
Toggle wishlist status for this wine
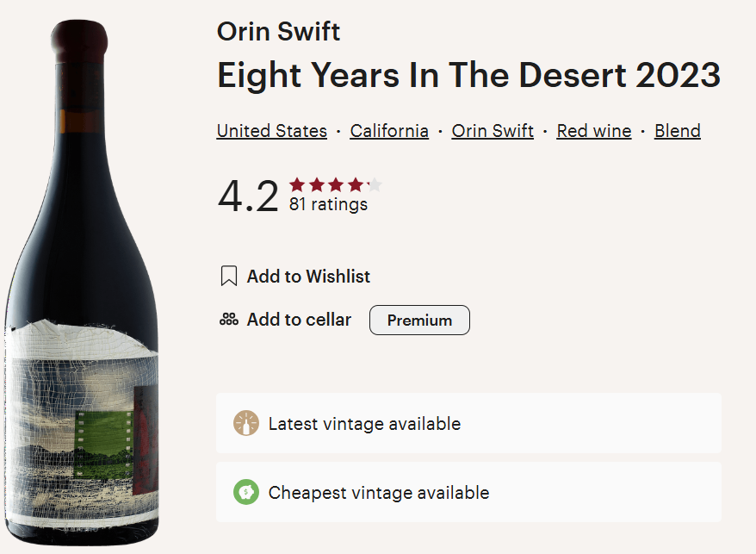click(294, 277)
